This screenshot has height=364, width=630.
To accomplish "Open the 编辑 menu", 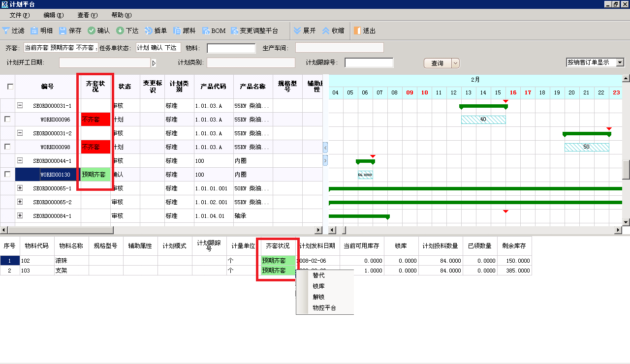I will pyautogui.click(x=54, y=15).
